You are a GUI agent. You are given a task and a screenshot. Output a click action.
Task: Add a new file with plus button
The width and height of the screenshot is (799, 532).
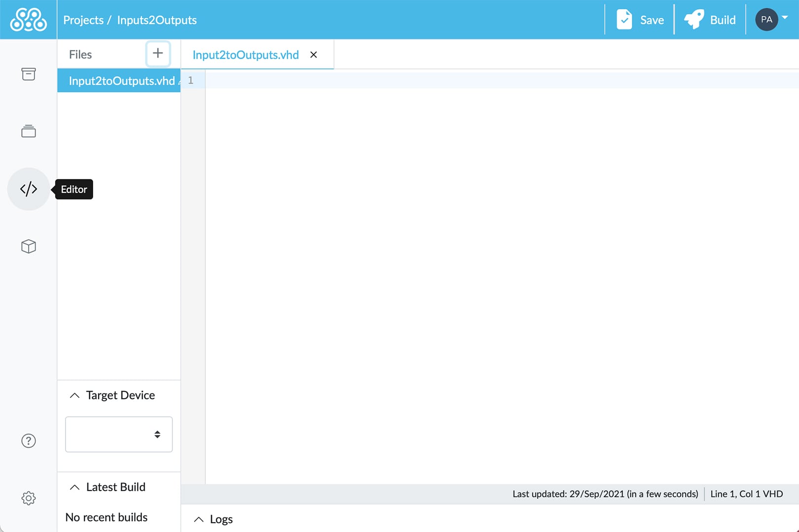pyautogui.click(x=158, y=54)
